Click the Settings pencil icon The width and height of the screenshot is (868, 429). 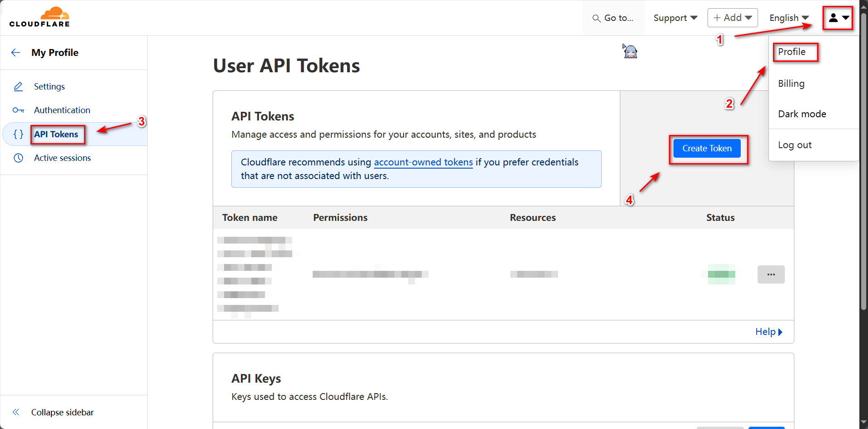pos(18,86)
